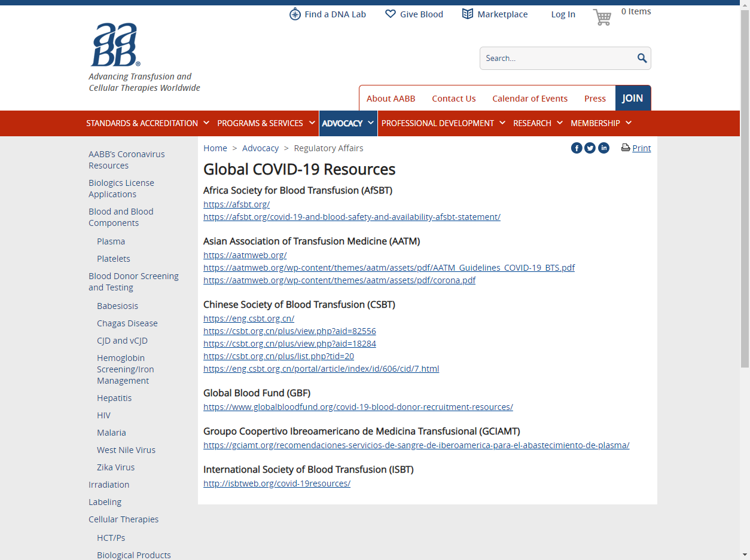Open the About AABB tab

click(x=391, y=99)
